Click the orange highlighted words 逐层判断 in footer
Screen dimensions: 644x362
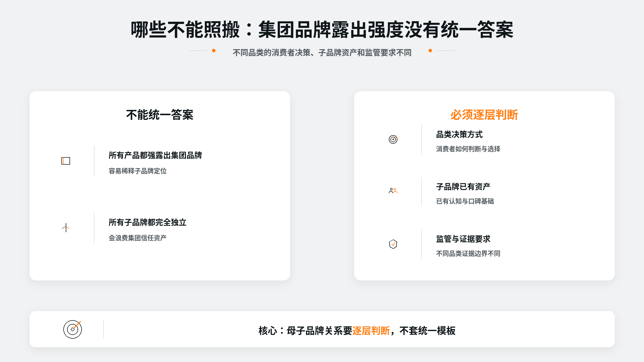[x=371, y=331]
